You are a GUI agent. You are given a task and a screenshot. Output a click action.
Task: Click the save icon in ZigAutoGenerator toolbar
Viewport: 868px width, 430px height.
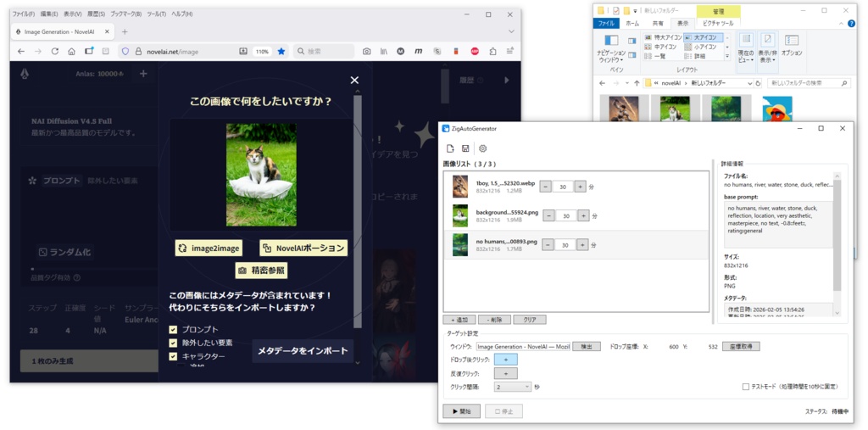point(465,148)
